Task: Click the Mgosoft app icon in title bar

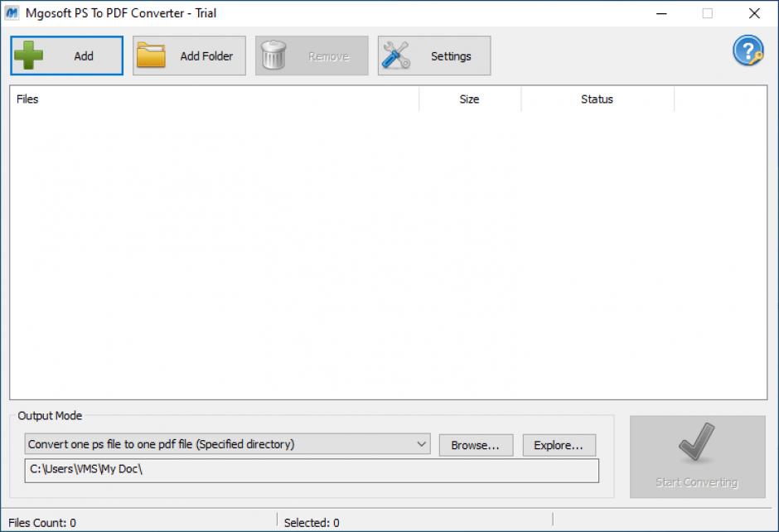Action: [12, 13]
